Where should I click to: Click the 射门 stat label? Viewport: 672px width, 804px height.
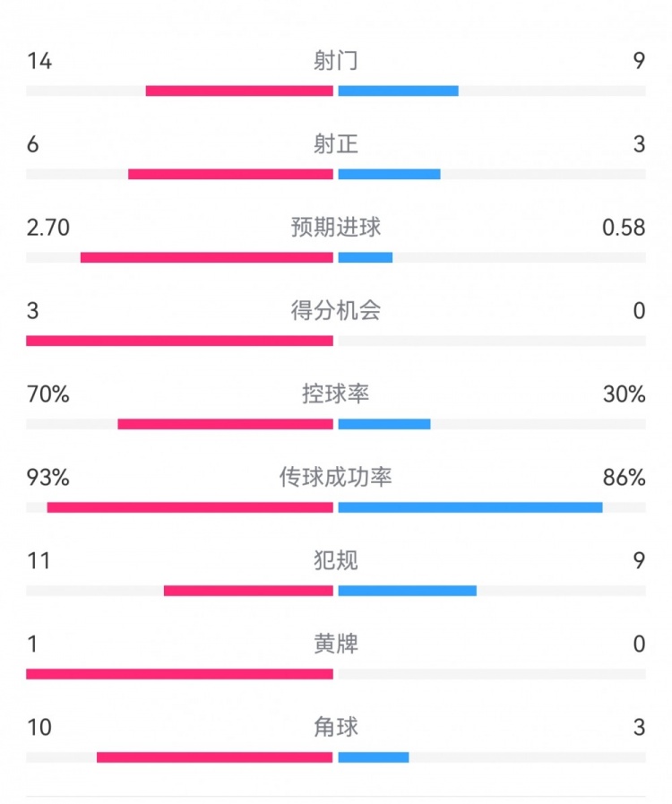pos(336,61)
